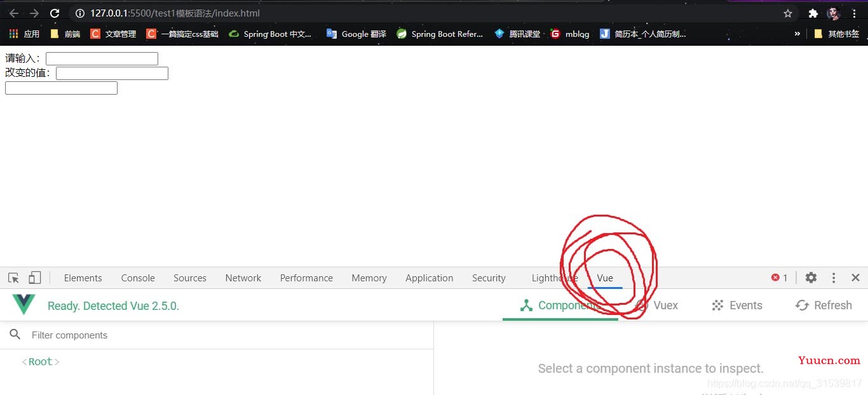Open the mblqg bookmark
868x395 pixels.
[570, 34]
